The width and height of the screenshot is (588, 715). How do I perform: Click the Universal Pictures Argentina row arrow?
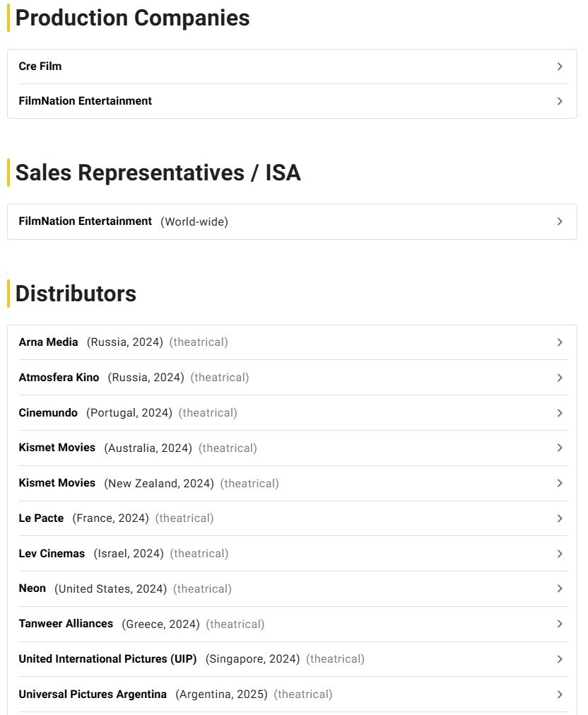point(560,694)
